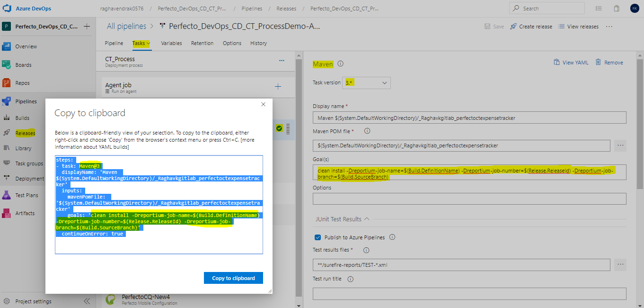Remove the Maven task

[x=609, y=63]
